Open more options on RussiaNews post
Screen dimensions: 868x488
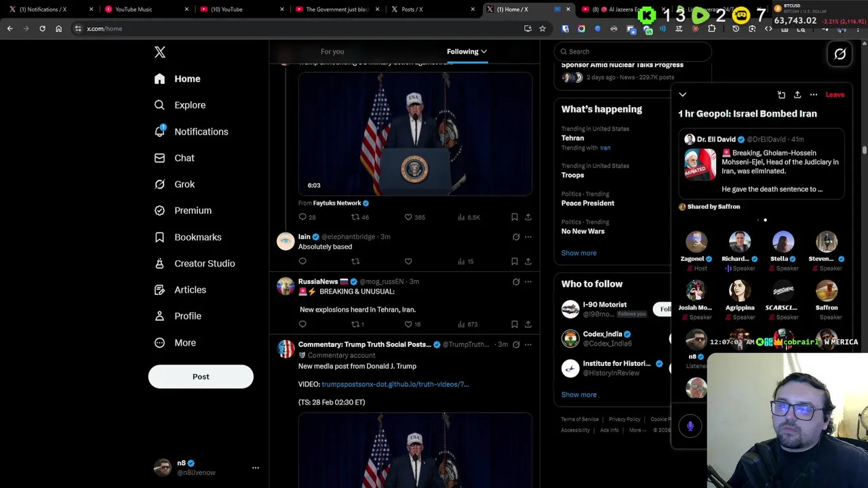[x=528, y=281]
